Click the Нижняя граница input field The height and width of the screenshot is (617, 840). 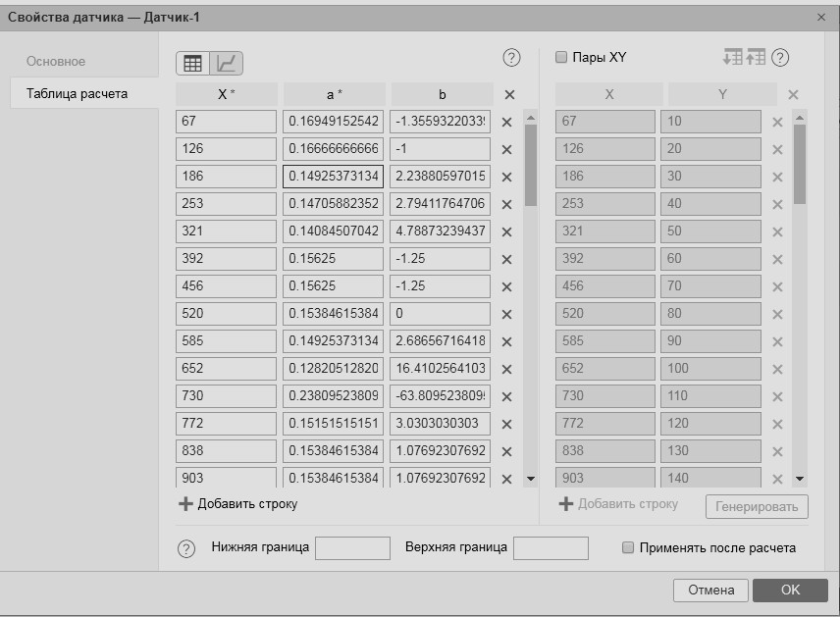tap(352, 548)
